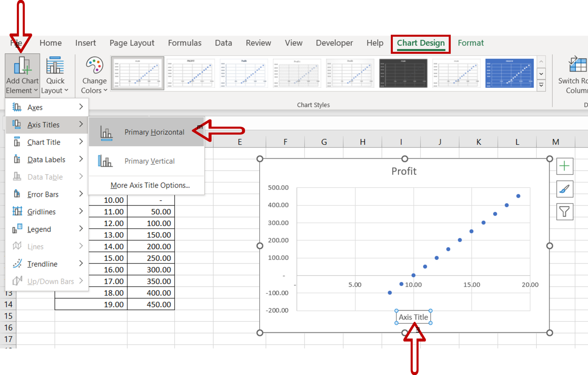
Task: Click the Axis Title text input field
Action: coord(412,317)
